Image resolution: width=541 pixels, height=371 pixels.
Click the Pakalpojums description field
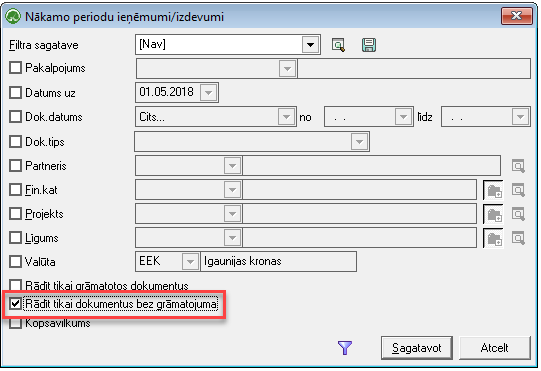click(x=414, y=68)
